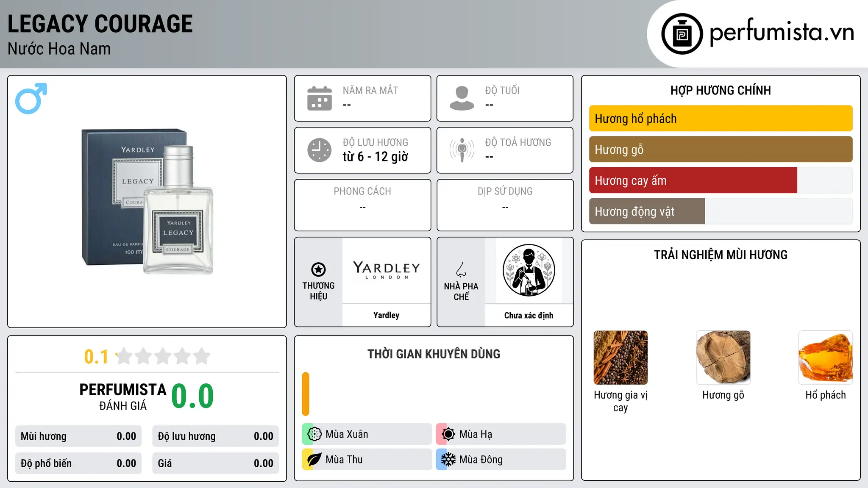Image resolution: width=868 pixels, height=488 pixels.
Task: Click the perfumista.vn perfume bottle logo
Action: pos(682,34)
